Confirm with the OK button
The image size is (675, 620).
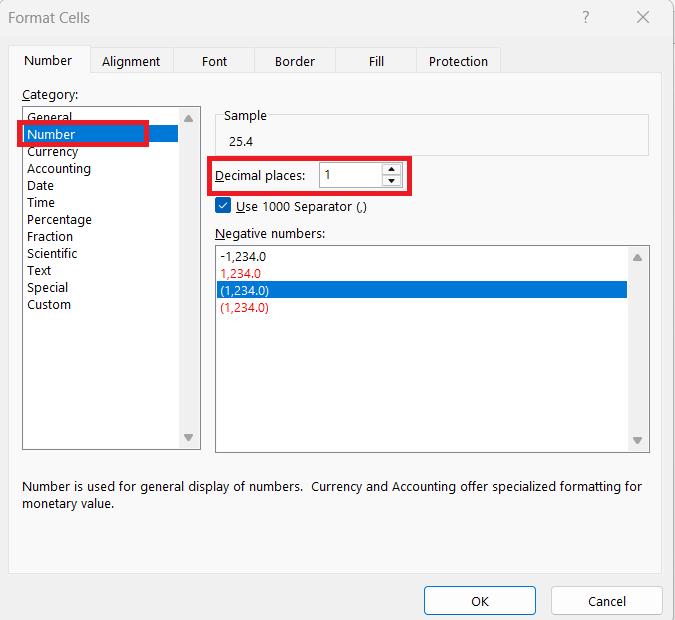pos(480,601)
